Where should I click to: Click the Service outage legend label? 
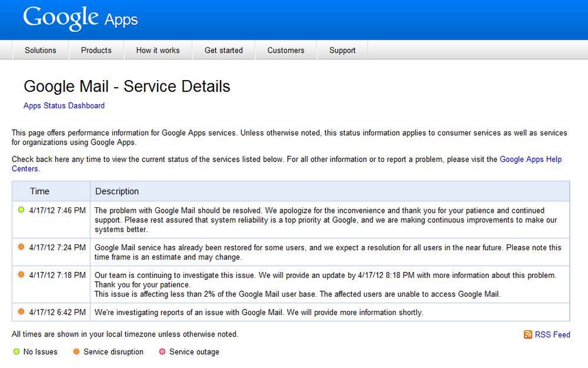pos(194,352)
